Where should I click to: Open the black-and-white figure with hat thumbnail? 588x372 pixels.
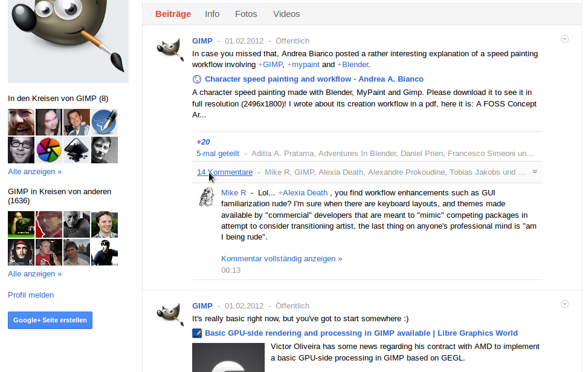click(x=105, y=252)
